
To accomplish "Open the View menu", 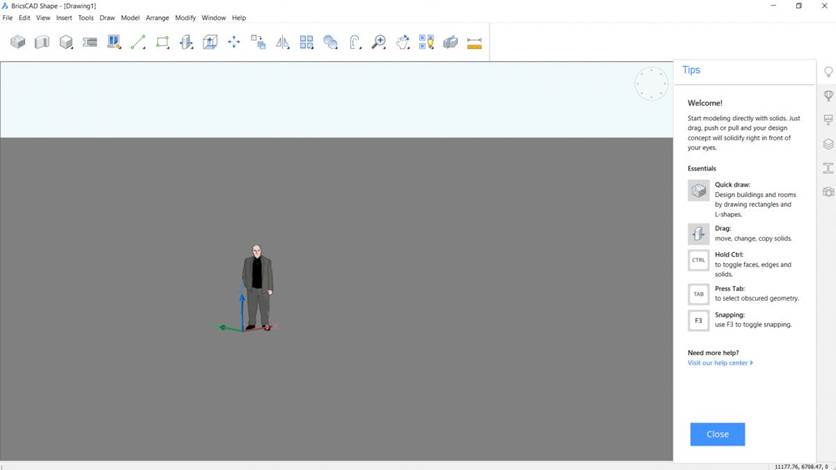I will tap(43, 18).
